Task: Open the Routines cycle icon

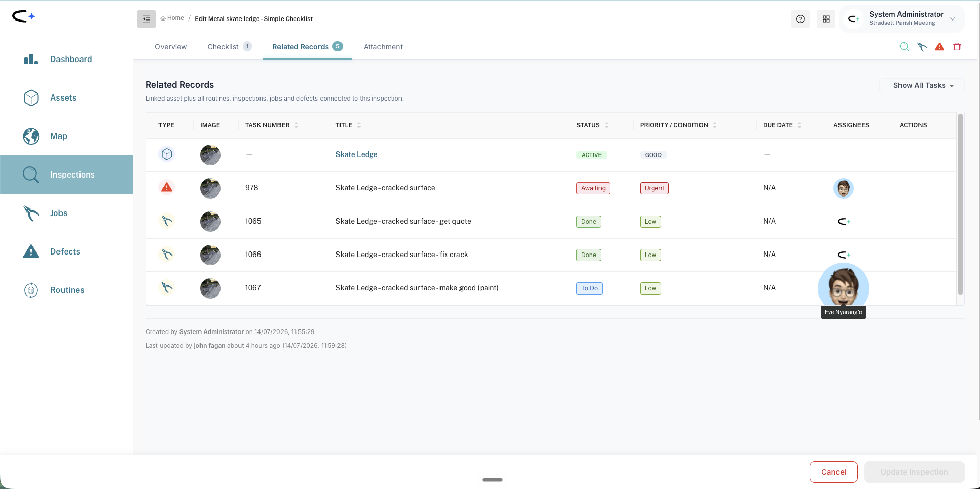Action: [31, 290]
